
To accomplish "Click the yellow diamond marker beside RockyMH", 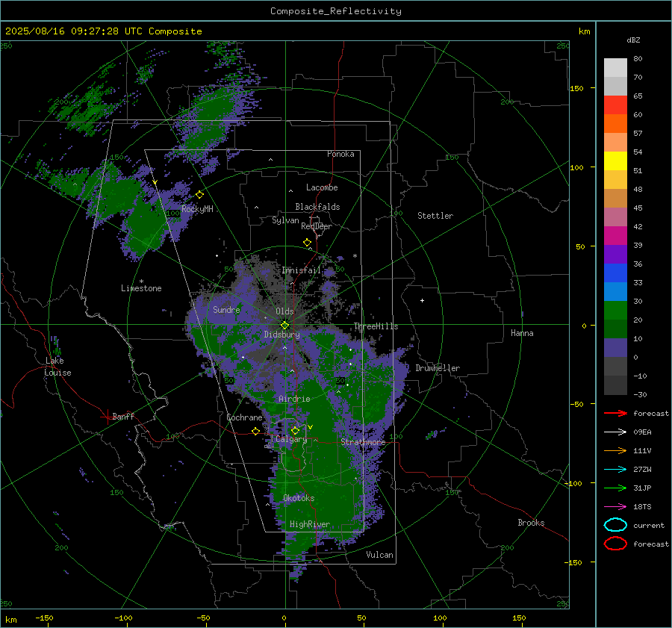I will (199, 195).
